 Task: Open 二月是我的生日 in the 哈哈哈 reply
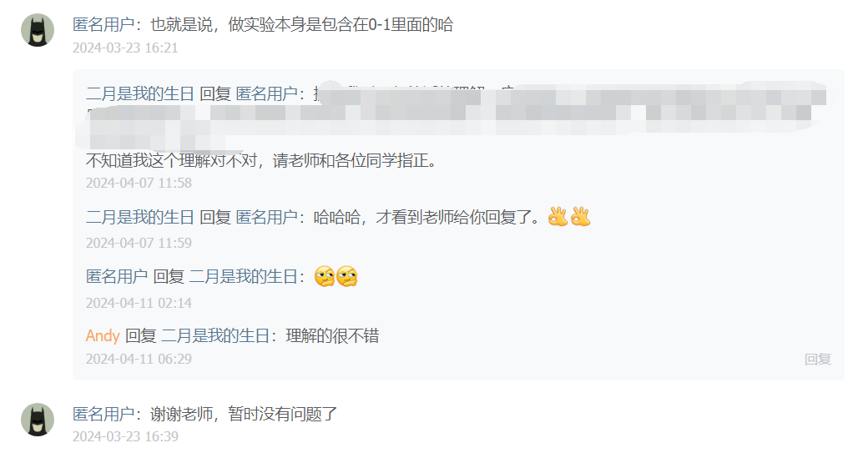point(140,217)
